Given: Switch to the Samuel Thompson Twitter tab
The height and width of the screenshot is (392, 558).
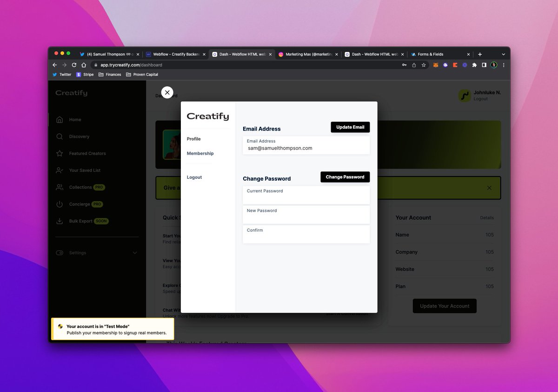Looking at the screenshot, I should (109, 54).
